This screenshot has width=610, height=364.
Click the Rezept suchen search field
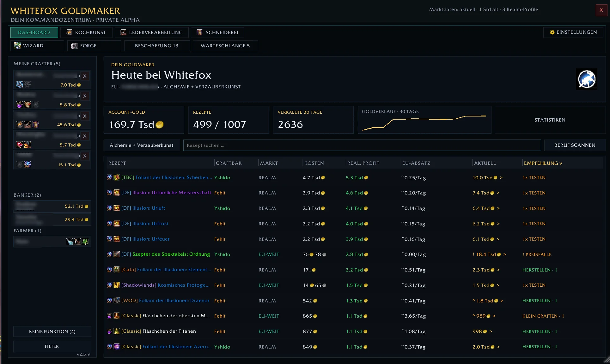[362, 145]
